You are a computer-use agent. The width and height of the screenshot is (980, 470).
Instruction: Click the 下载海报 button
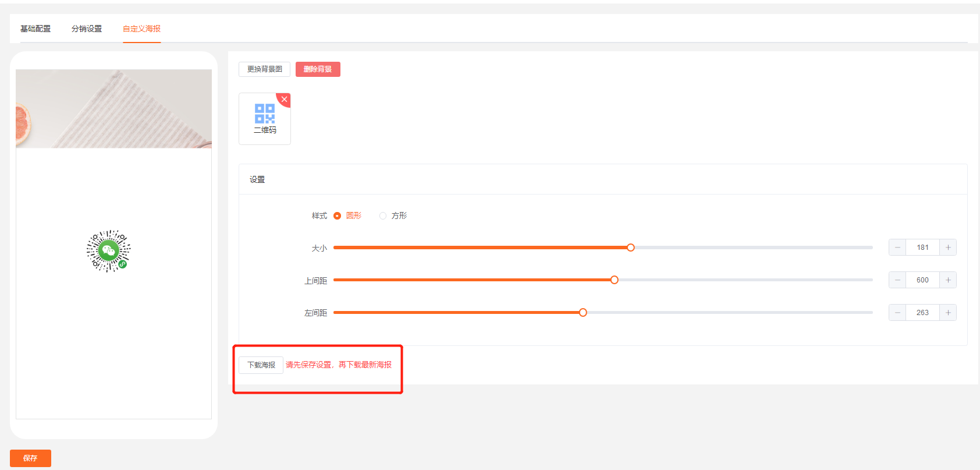(x=261, y=365)
